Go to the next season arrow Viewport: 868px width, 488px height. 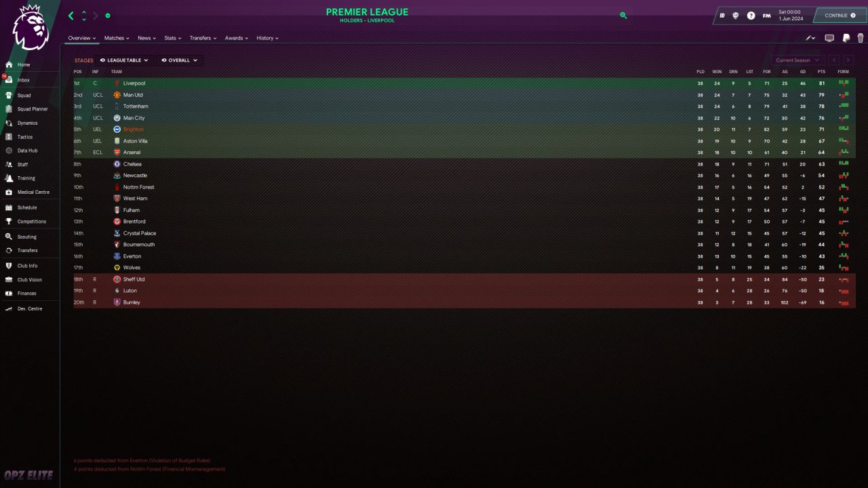pyautogui.click(x=847, y=60)
